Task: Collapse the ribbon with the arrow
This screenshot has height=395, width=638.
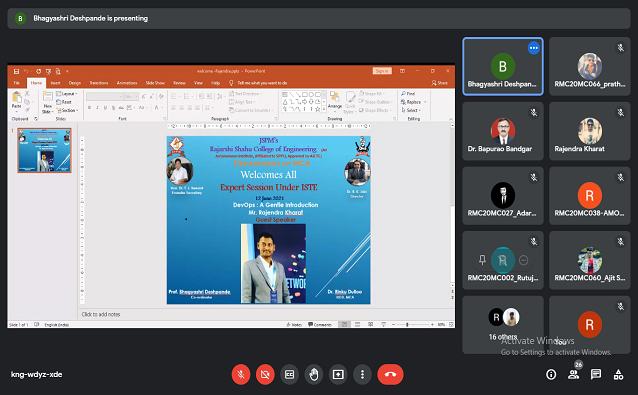Action: 451,119
